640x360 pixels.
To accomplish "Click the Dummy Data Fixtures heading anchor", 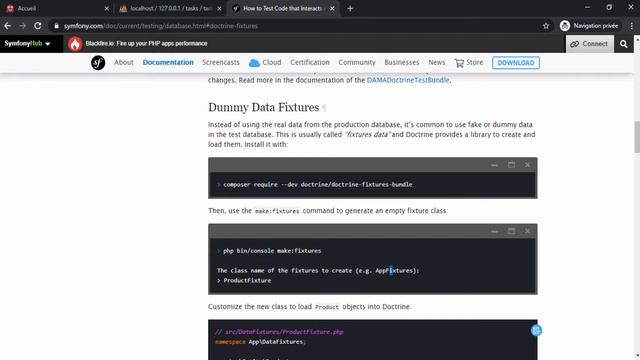I will [324, 108].
